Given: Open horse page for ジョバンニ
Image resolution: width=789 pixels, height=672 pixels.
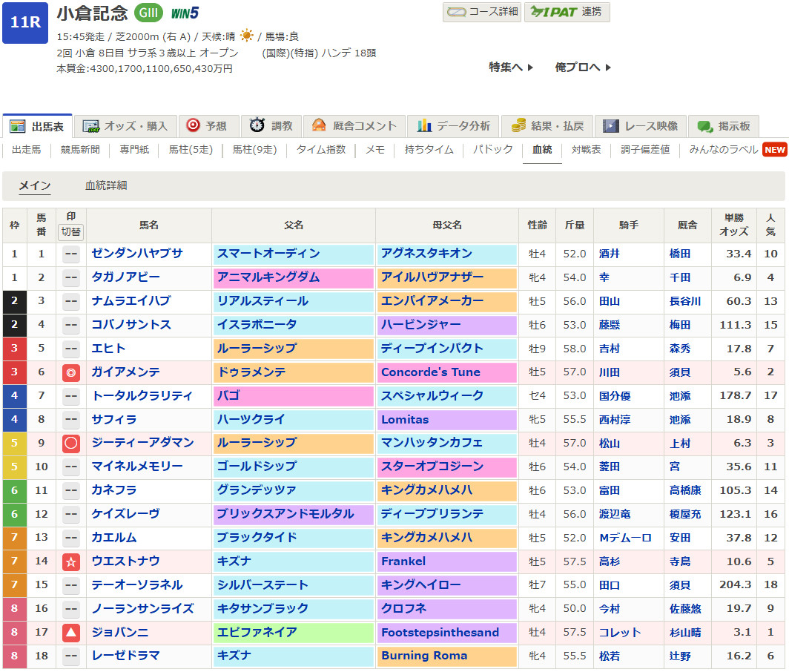Looking at the screenshot, I should point(120,632).
